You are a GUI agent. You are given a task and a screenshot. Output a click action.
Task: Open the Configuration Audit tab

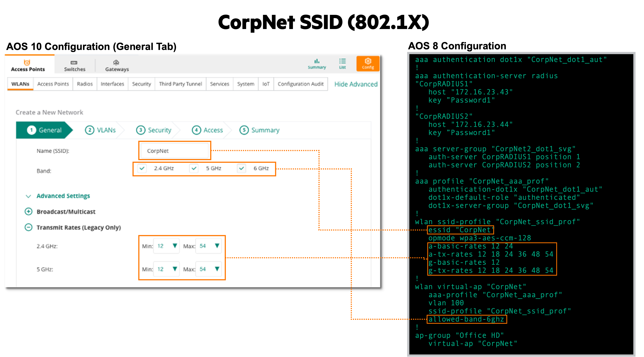301,84
